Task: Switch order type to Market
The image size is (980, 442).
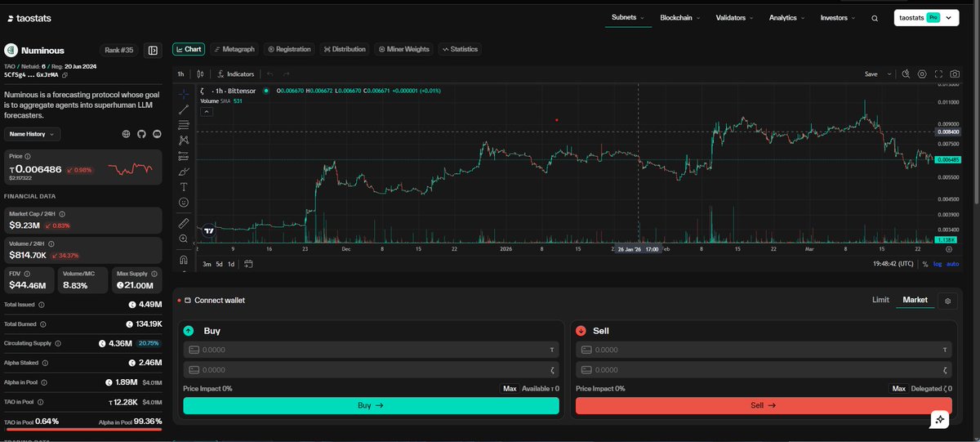Action: (x=915, y=300)
